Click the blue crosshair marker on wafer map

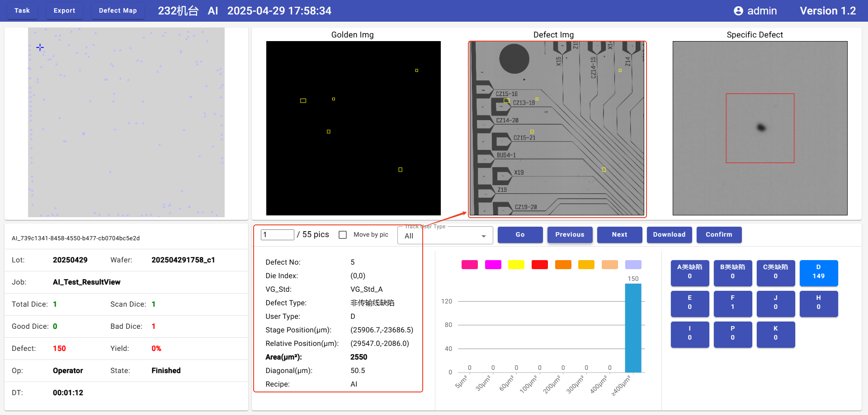(40, 47)
